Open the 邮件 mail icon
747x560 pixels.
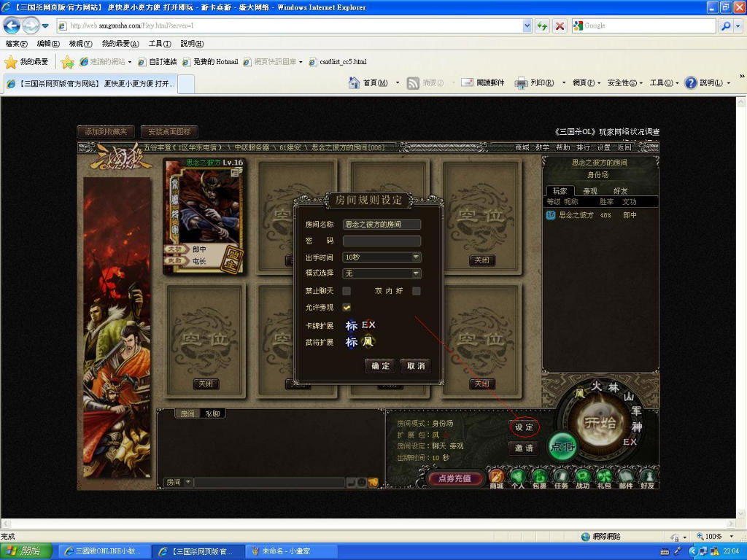[625, 478]
